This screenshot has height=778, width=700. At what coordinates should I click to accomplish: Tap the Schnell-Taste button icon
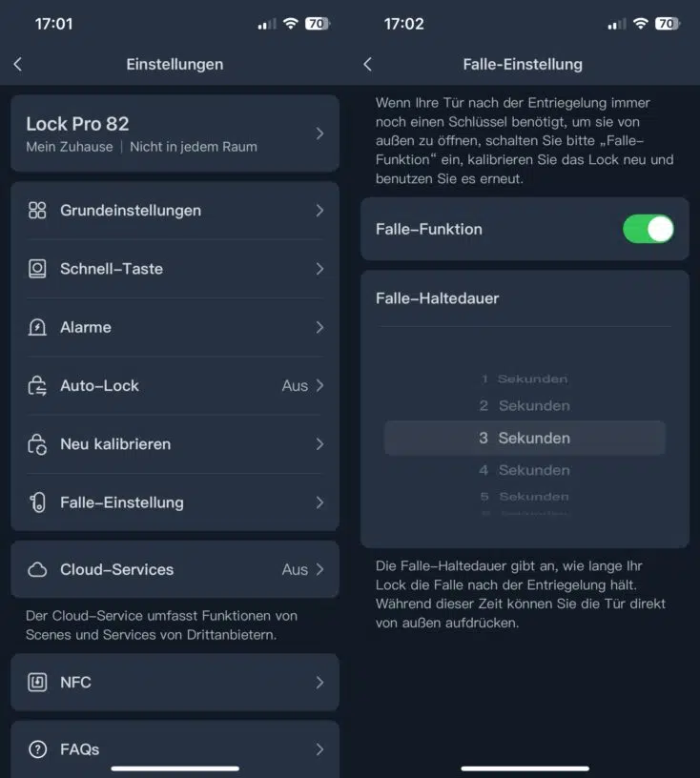click(37, 269)
